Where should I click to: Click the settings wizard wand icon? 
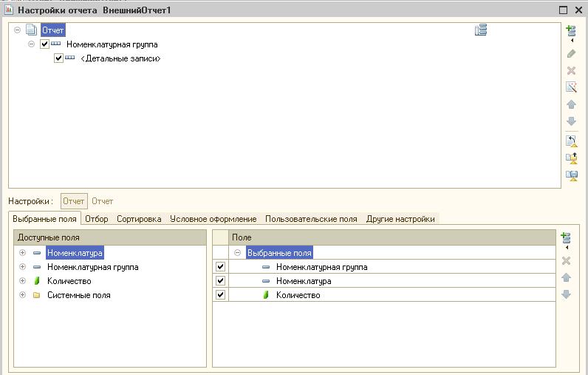571,87
